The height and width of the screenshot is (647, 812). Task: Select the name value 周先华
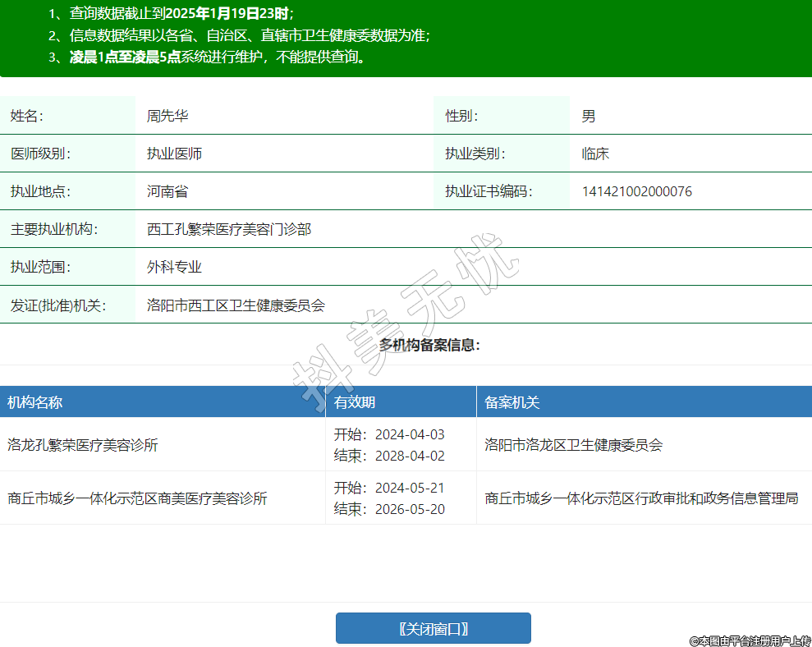pyautogui.click(x=167, y=116)
